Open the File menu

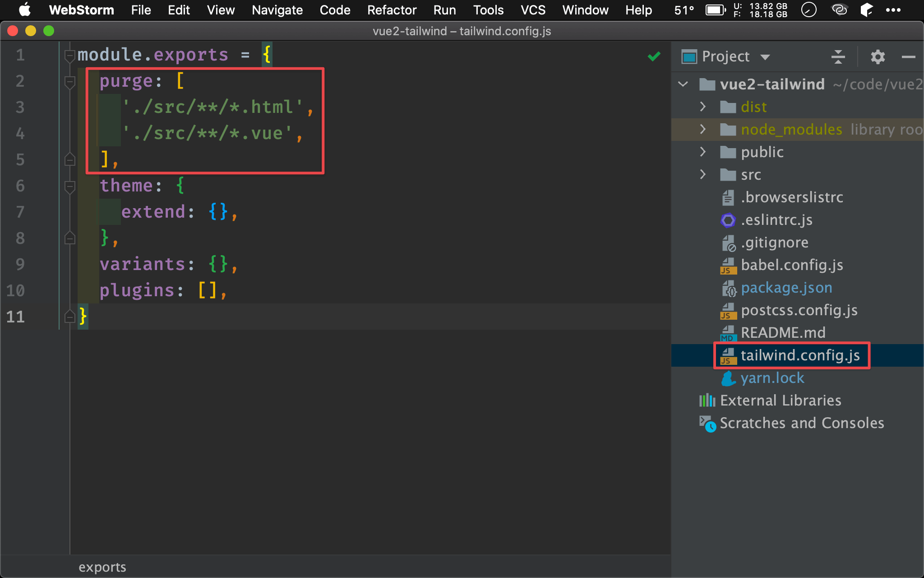141,10
